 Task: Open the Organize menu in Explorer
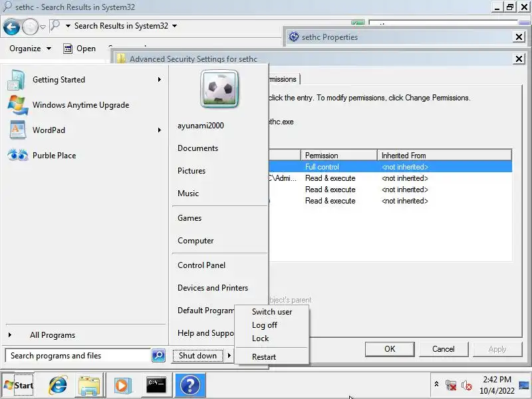[30, 49]
